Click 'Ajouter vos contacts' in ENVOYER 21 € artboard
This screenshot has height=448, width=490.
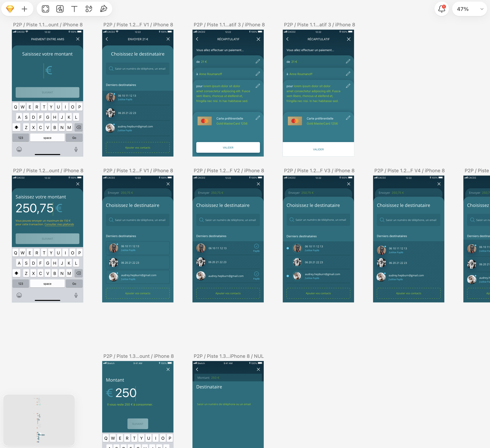138,147
